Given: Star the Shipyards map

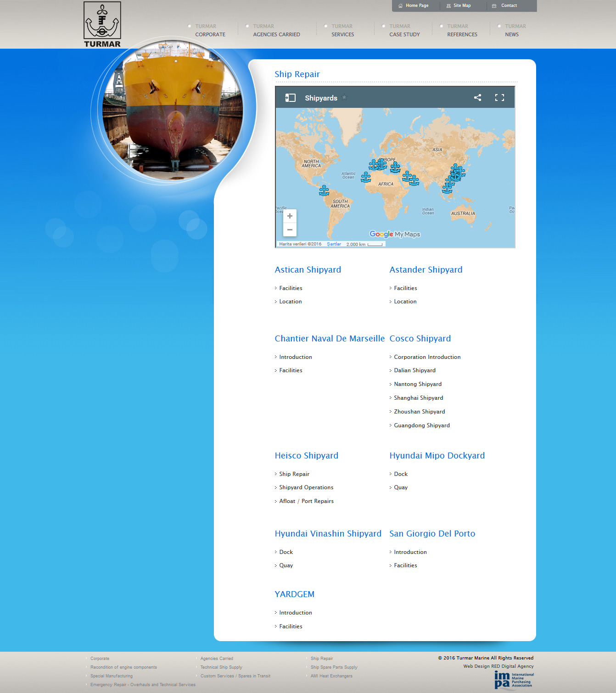Looking at the screenshot, I should [344, 97].
